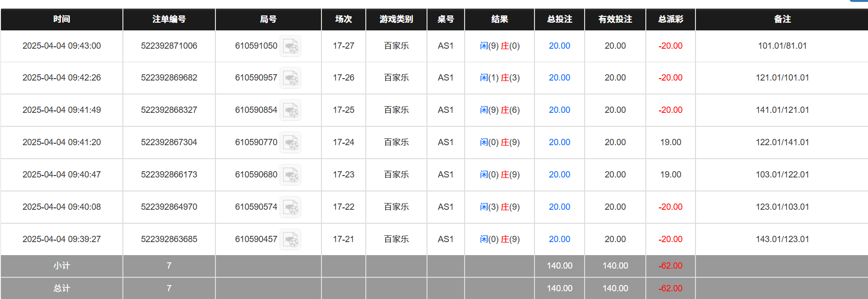The image size is (868, 299).
Task: Open video replay icon for round 610591050
Action: click(x=291, y=46)
